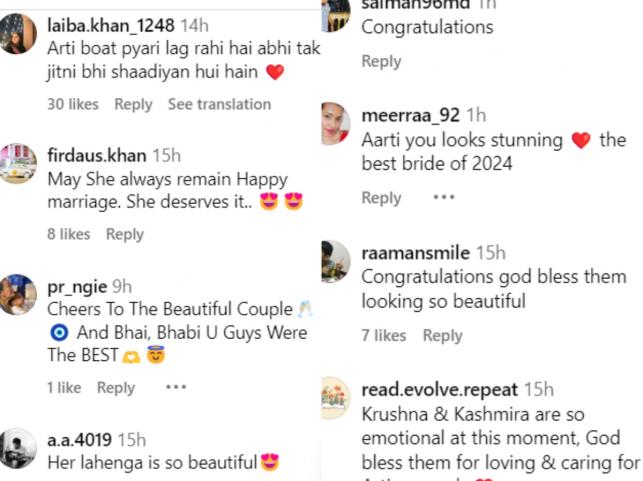Open the read.evolve.repeat username link
The height and width of the screenshot is (481, 643).
[440, 389]
